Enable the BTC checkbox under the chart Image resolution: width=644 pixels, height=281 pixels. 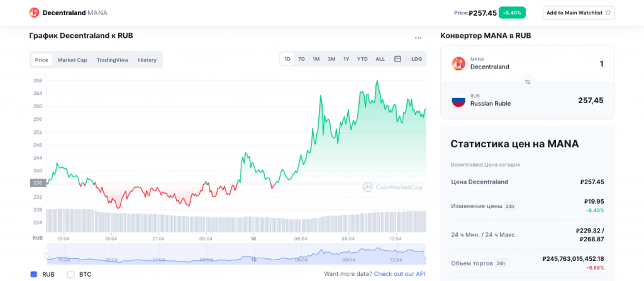coord(71,274)
